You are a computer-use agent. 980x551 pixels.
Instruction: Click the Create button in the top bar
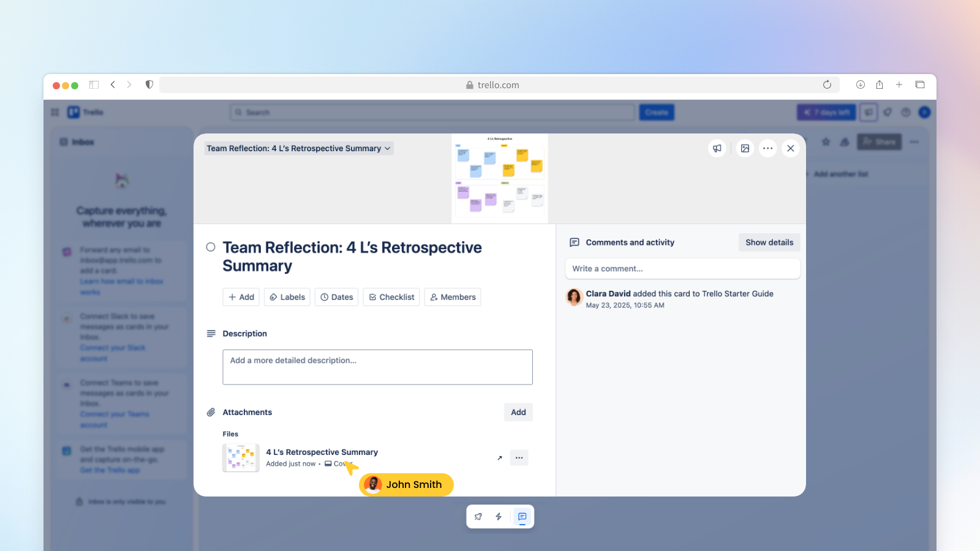click(x=656, y=112)
